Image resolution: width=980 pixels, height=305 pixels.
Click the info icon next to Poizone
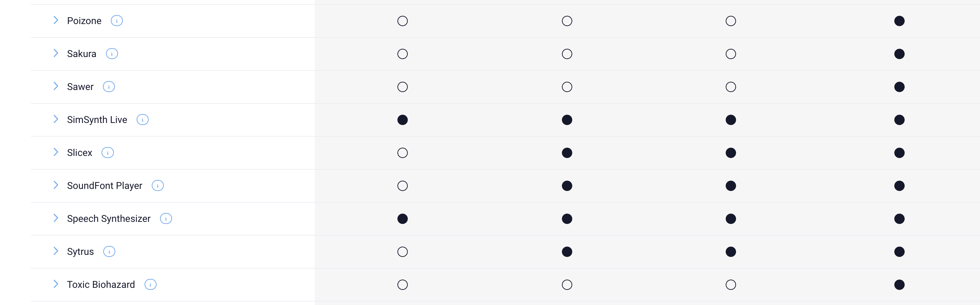point(116,21)
